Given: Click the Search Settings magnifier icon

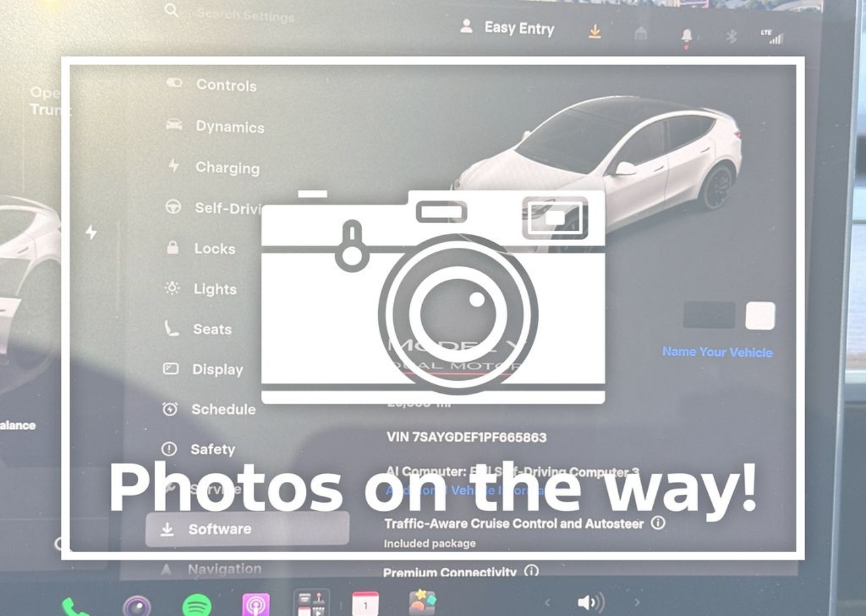Looking at the screenshot, I should pyautogui.click(x=171, y=10).
